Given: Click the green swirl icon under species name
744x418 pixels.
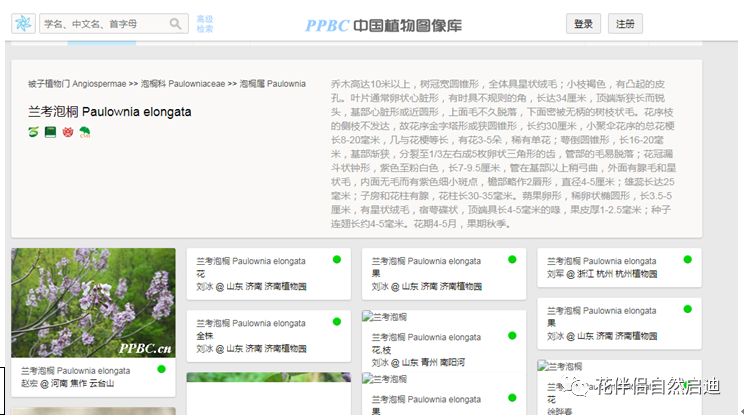Looking at the screenshot, I should point(33,132).
